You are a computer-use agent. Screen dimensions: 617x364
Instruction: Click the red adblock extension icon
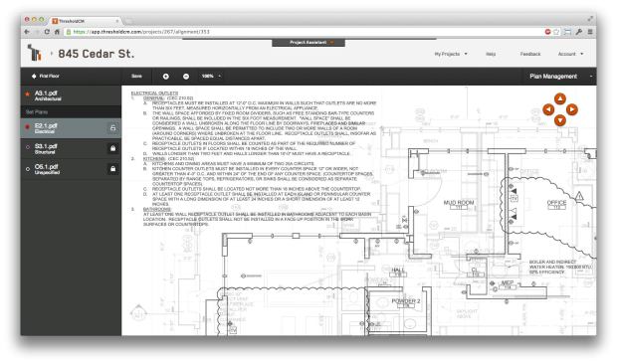point(547,32)
